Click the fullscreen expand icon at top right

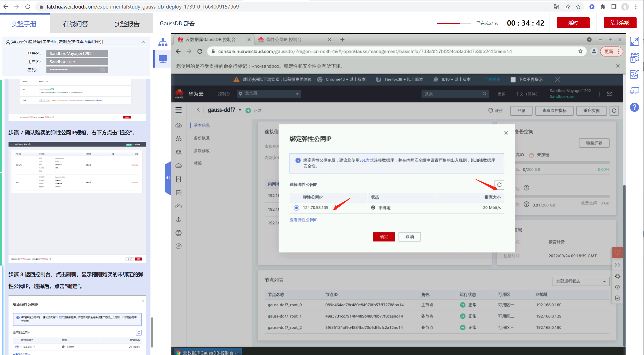click(x=634, y=41)
